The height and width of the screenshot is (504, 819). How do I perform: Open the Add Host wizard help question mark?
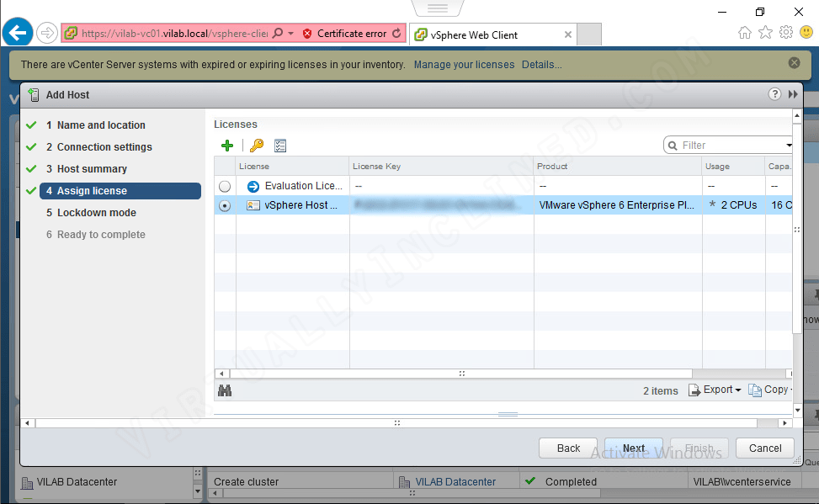click(774, 93)
